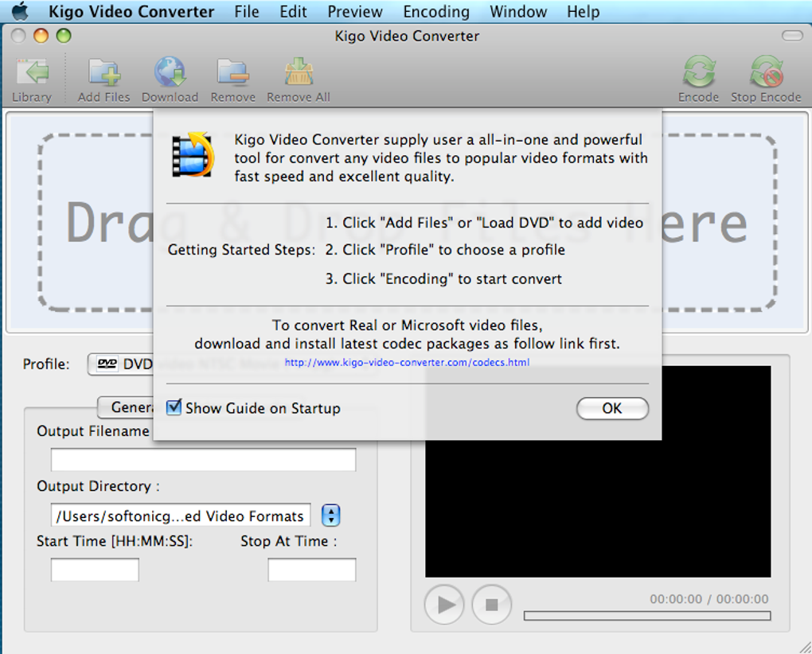The image size is (812, 654).
Task: Click the Start Time input field
Action: pyautogui.click(x=95, y=570)
